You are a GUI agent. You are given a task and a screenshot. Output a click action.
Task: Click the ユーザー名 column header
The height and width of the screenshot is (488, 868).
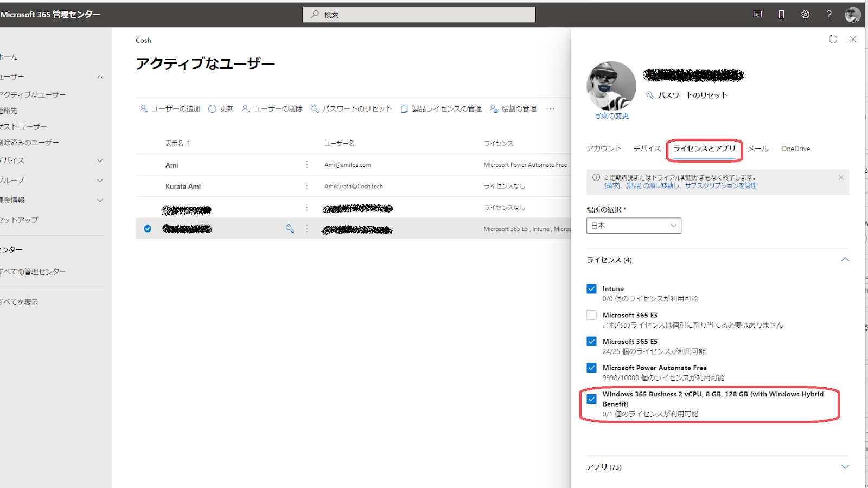(340, 143)
